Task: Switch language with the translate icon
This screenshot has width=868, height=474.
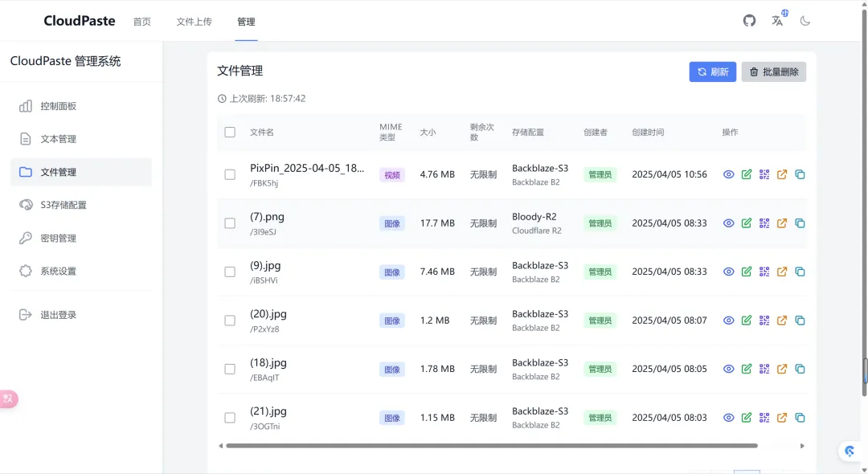Action: pos(778,21)
